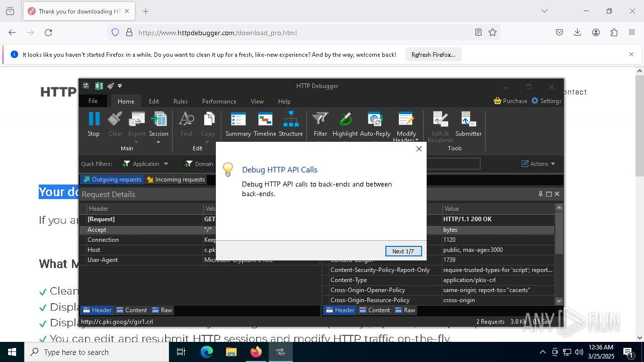Select the User-Agent request header row
The height and width of the screenshot is (362, 644).
(200, 260)
